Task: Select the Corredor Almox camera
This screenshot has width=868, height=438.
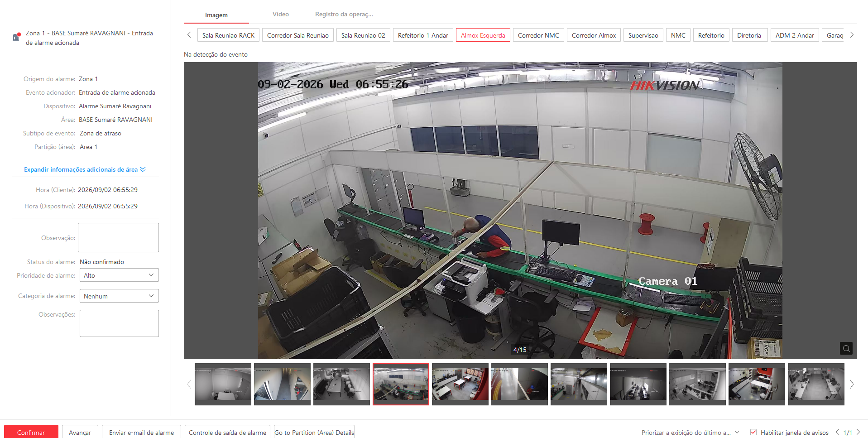Action: coord(594,35)
